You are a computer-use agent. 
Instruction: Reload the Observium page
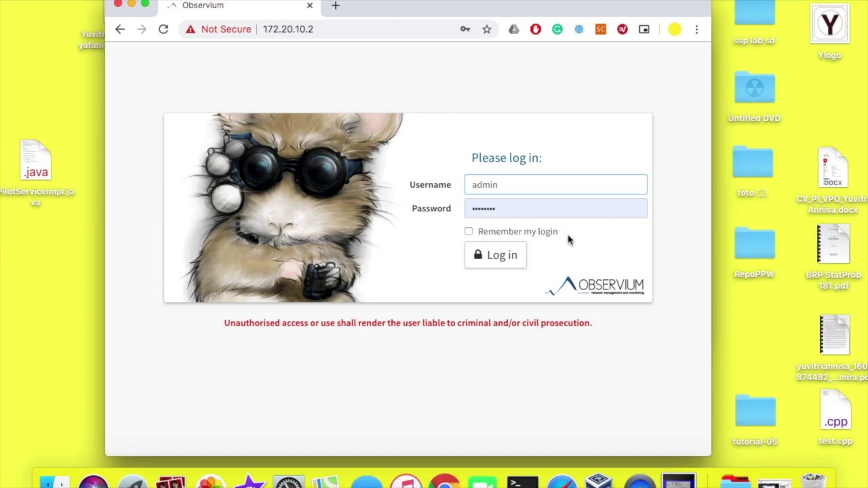[x=163, y=29]
